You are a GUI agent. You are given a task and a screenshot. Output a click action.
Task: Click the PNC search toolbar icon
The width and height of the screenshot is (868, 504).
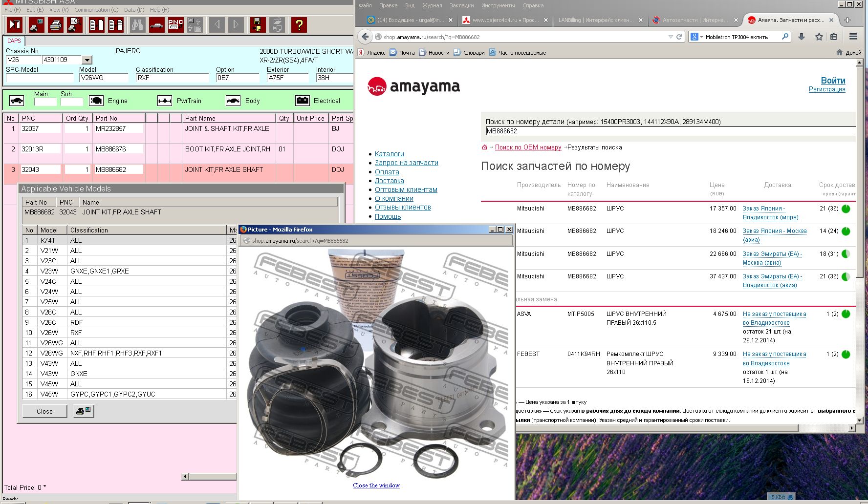pos(175,24)
